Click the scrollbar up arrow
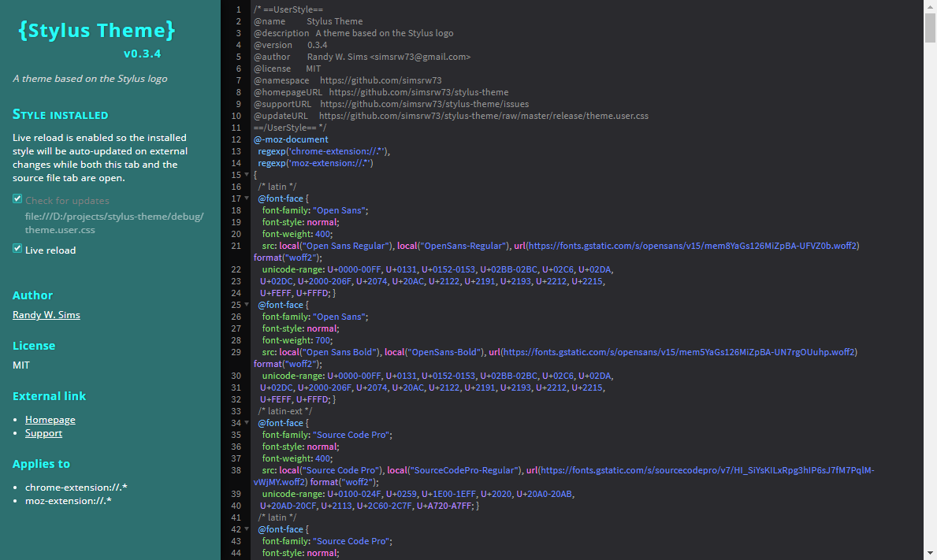937x560 pixels. 930,6
